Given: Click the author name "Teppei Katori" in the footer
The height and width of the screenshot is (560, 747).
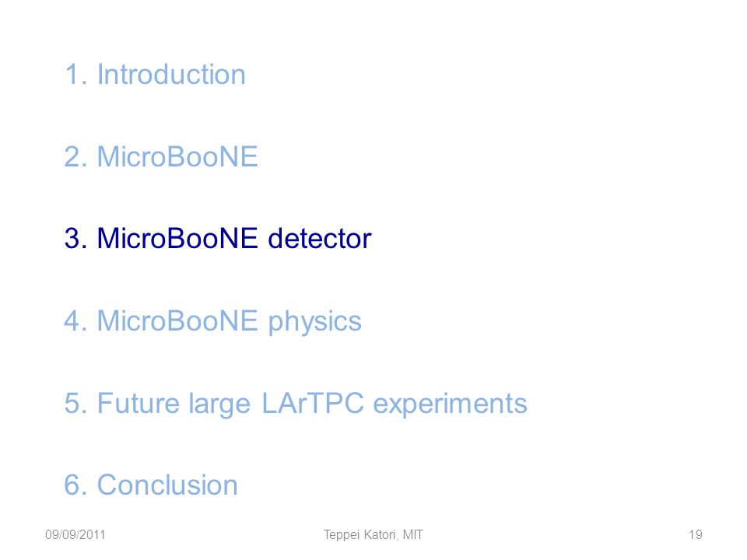Looking at the screenshot, I should 360,535.
